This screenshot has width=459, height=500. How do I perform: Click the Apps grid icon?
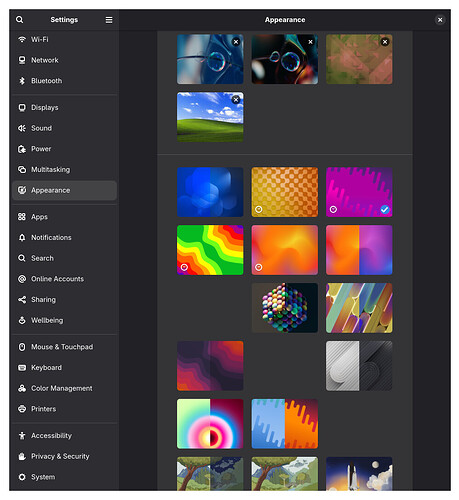coord(22,217)
